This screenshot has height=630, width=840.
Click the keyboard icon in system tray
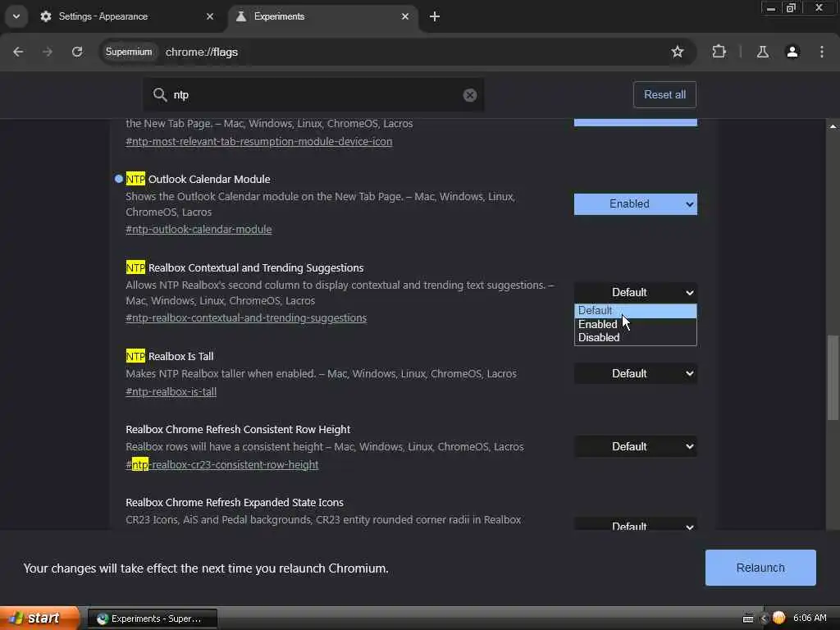[748, 619]
